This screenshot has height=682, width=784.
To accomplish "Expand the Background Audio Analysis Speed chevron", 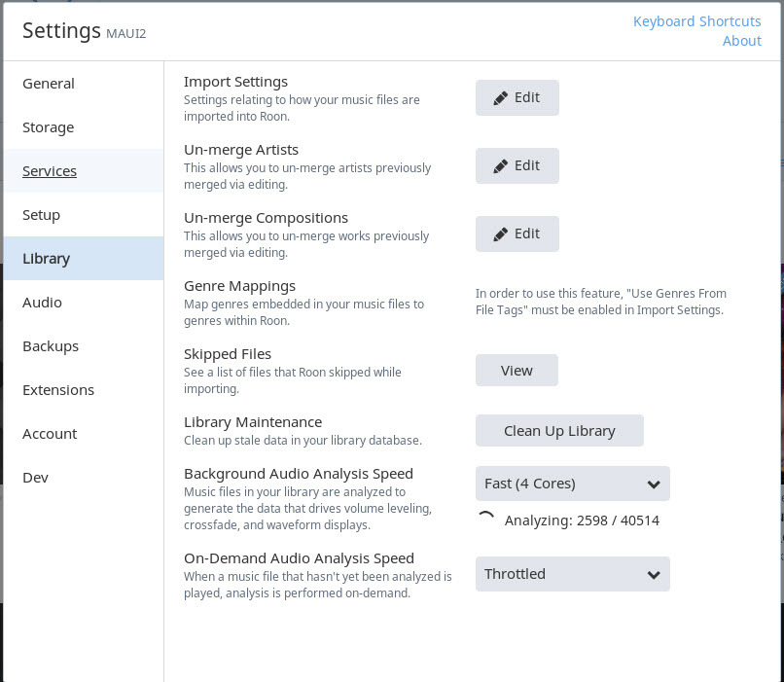I will point(654,484).
